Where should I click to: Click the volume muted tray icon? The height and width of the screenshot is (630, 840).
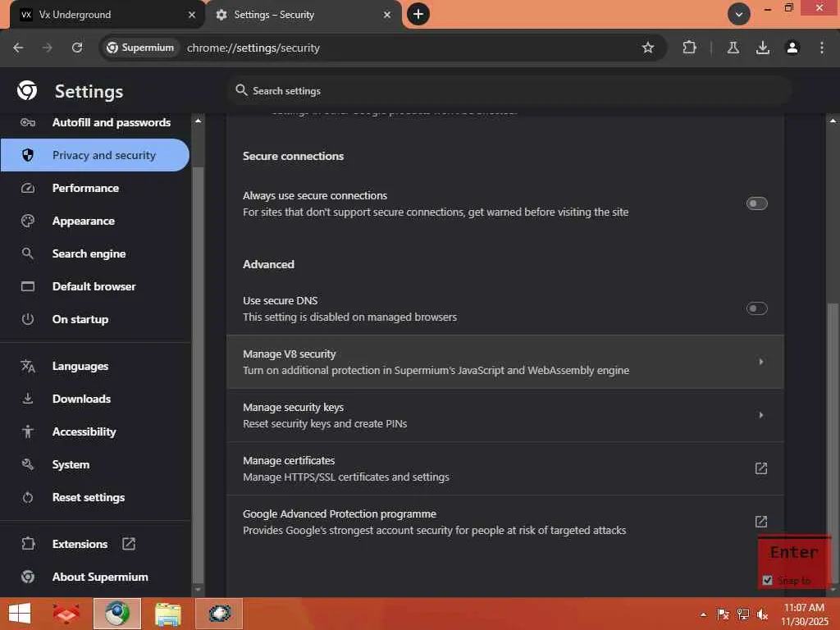tap(761, 614)
